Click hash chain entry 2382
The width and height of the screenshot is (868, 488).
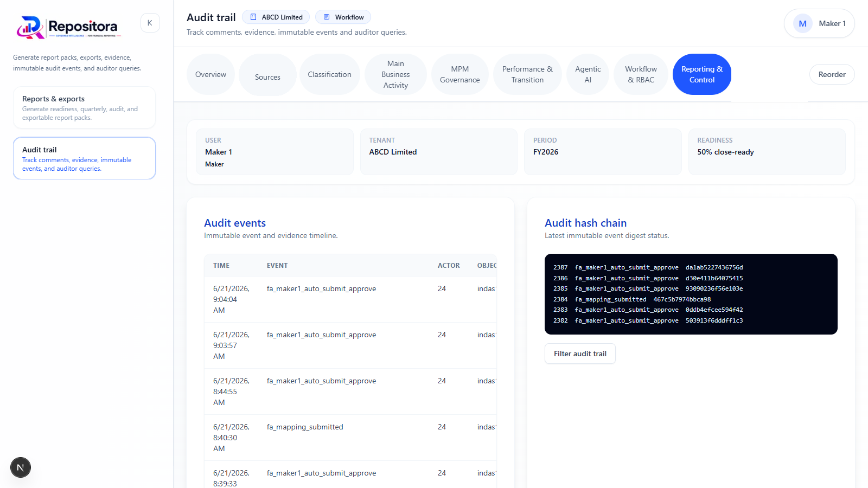coord(648,320)
